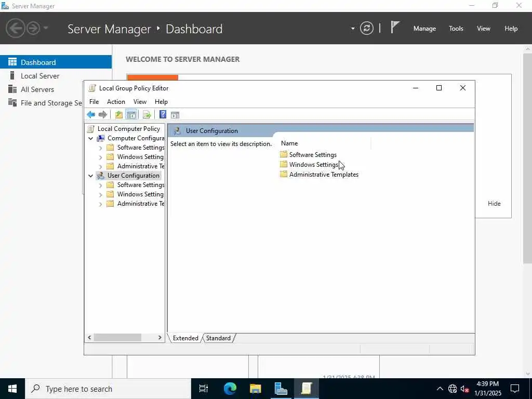Viewport: 532px width, 399px height.
Task: Click the Forward arrow in Group Policy toolbar
Action: (102, 115)
